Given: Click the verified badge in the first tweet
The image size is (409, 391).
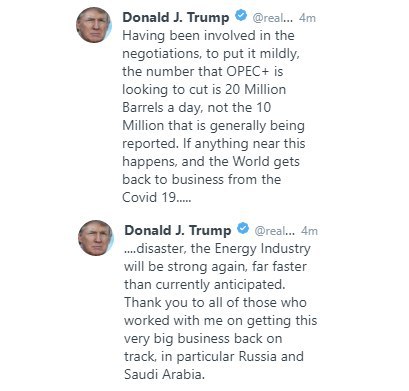Looking at the screenshot, I should click(241, 16).
